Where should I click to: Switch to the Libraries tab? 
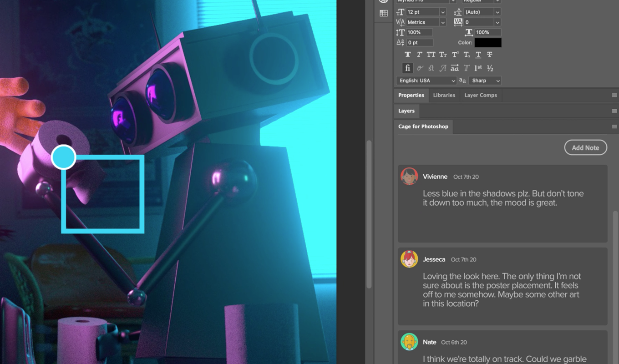(444, 95)
